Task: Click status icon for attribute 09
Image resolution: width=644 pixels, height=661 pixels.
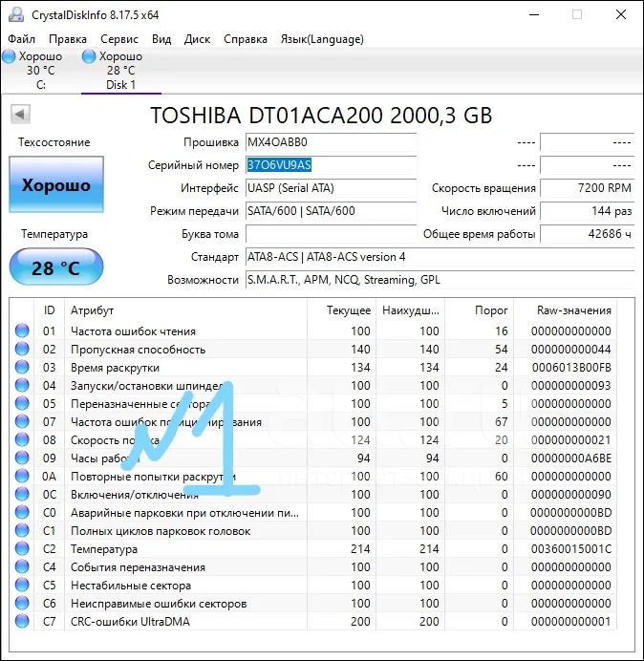Action: (22, 458)
